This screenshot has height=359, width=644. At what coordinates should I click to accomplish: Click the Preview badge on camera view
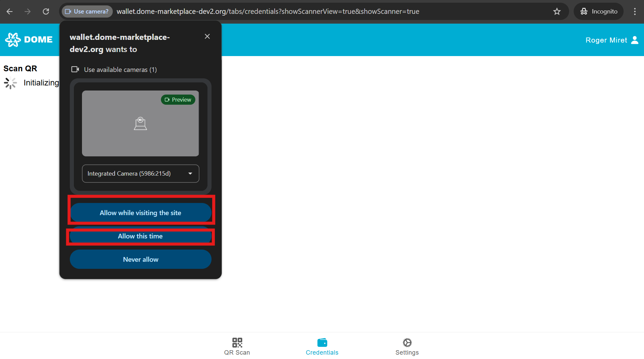click(178, 100)
